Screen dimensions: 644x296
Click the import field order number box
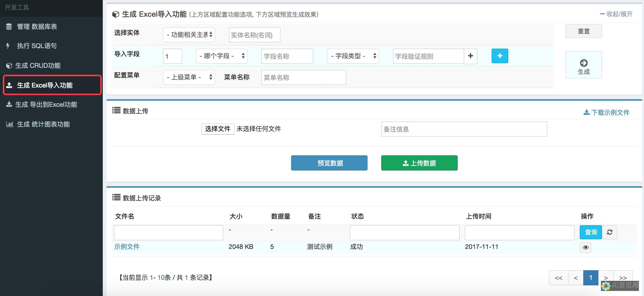[x=173, y=56]
